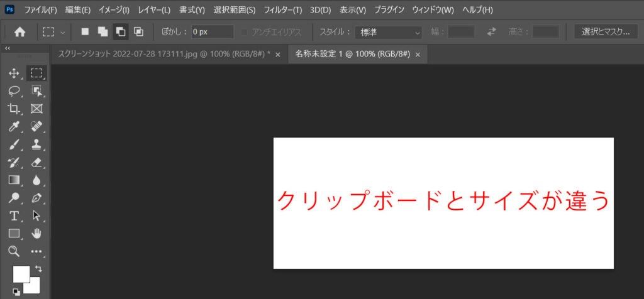Open the ヘルプ(H) menu

pos(477,10)
